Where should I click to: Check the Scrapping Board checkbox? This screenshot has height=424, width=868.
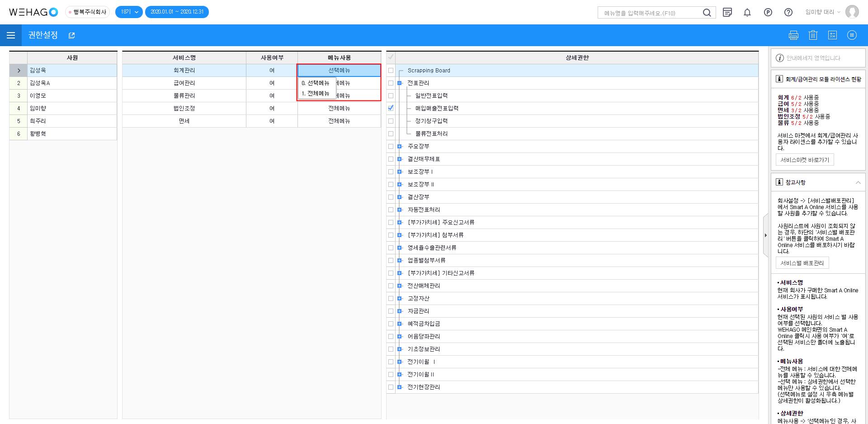pyautogui.click(x=391, y=71)
